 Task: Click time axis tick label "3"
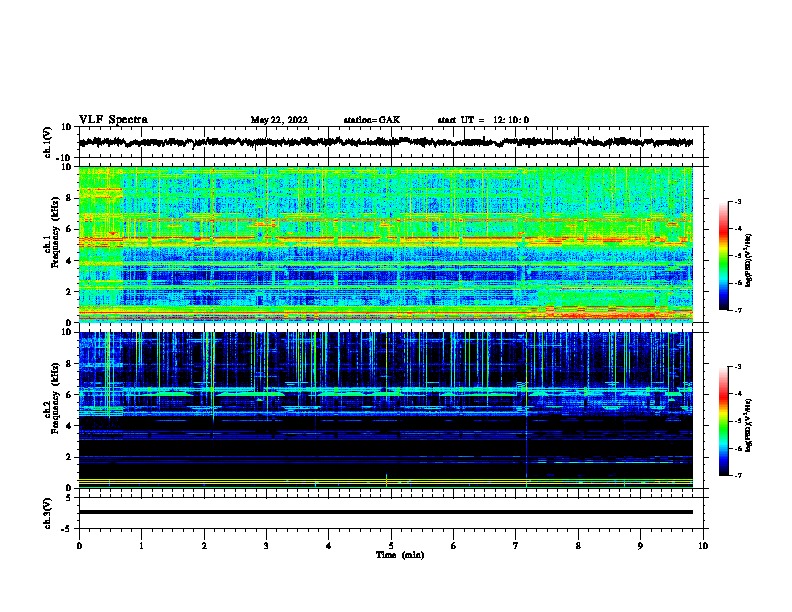[266, 546]
